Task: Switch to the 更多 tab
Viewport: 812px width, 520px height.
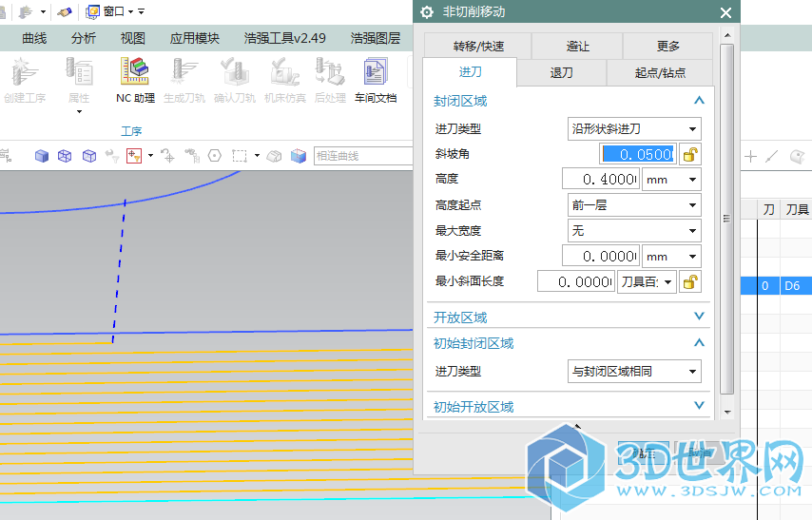Action: point(667,46)
